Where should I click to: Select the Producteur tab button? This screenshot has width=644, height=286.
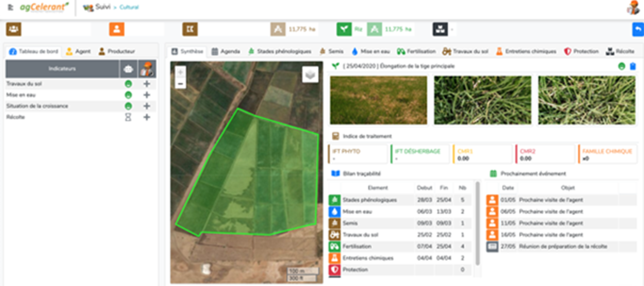tap(117, 51)
